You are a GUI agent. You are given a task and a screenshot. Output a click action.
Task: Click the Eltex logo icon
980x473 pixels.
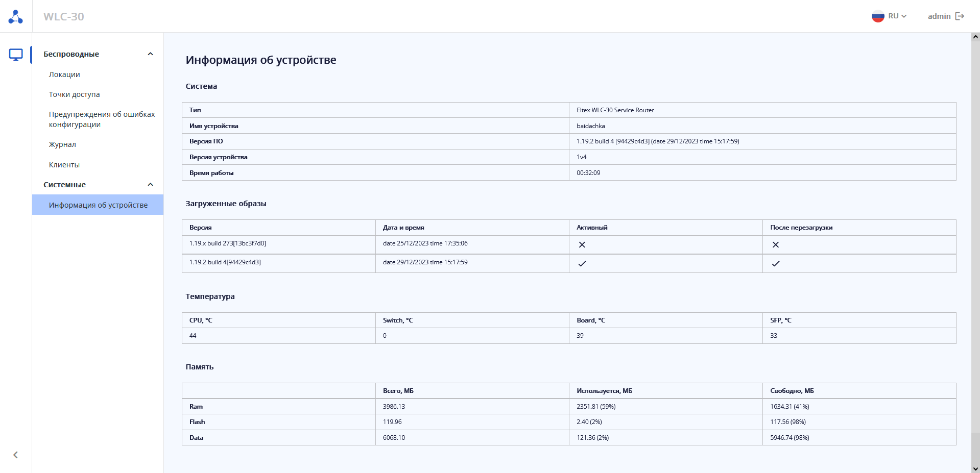pos(16,17)
